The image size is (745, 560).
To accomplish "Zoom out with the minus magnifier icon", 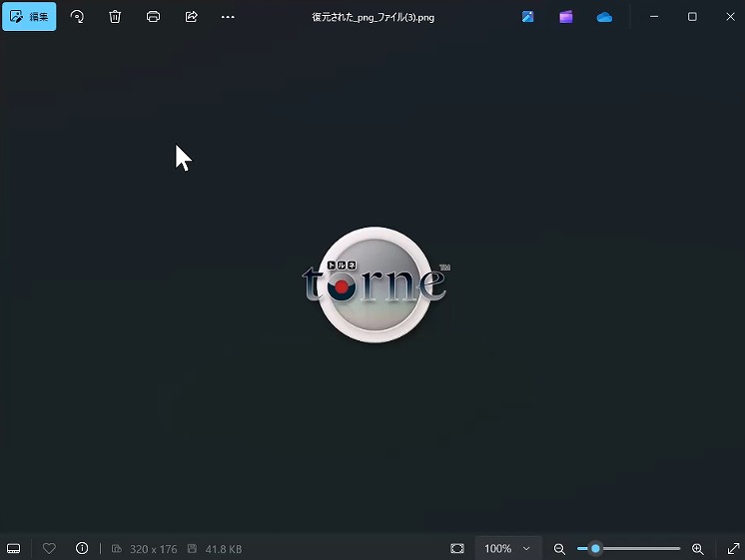I will [x=559, y=549].
